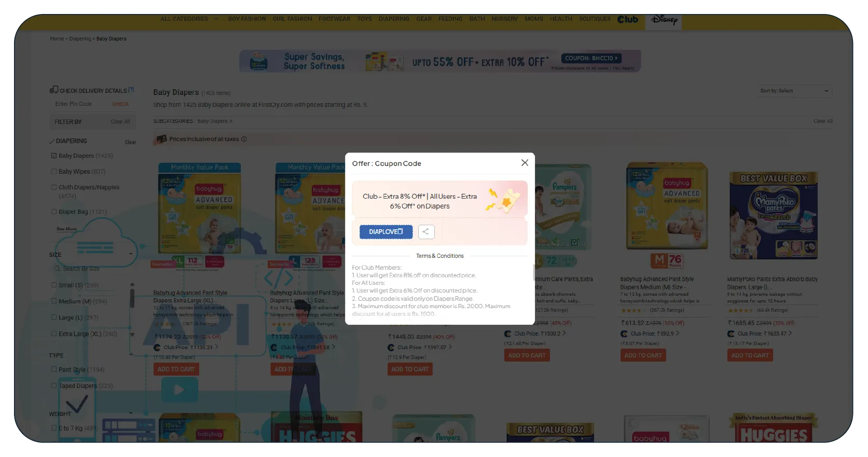868x457 pixels.
Task: Enable the Diaper Bag filter checkbox
Action: tap(54, 212)
